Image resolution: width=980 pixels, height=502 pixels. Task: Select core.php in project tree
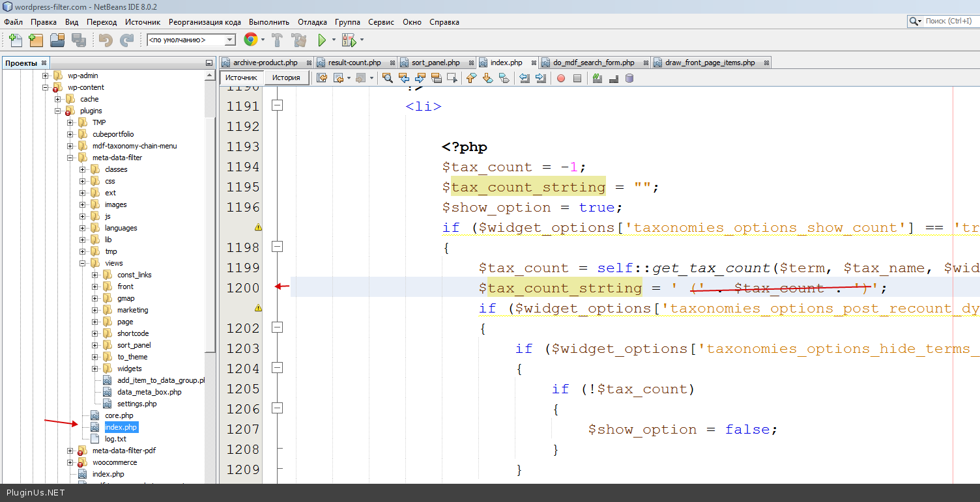click(119, 415)
